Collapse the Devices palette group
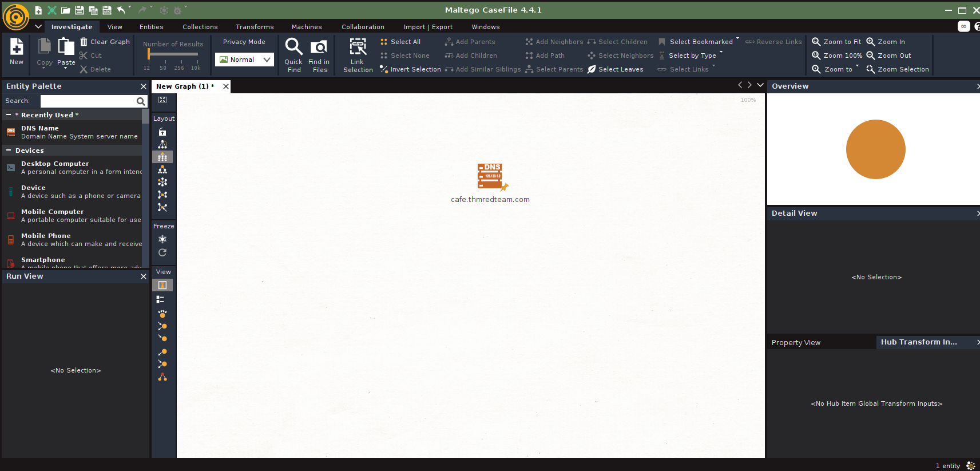The height and width of the screenshot is (471, 980). click(x=9, y=151)
